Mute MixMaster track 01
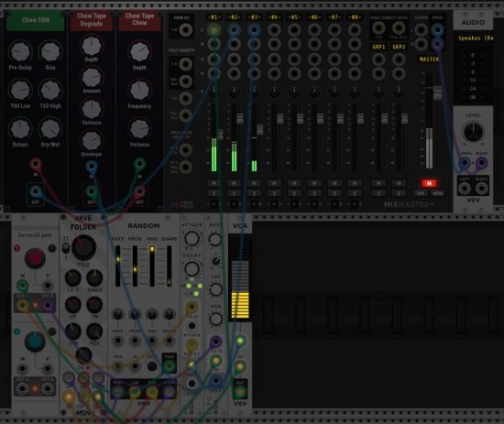The width and height of the screenshot is (504, 424). pyautogui.click(x=214, y=183)
